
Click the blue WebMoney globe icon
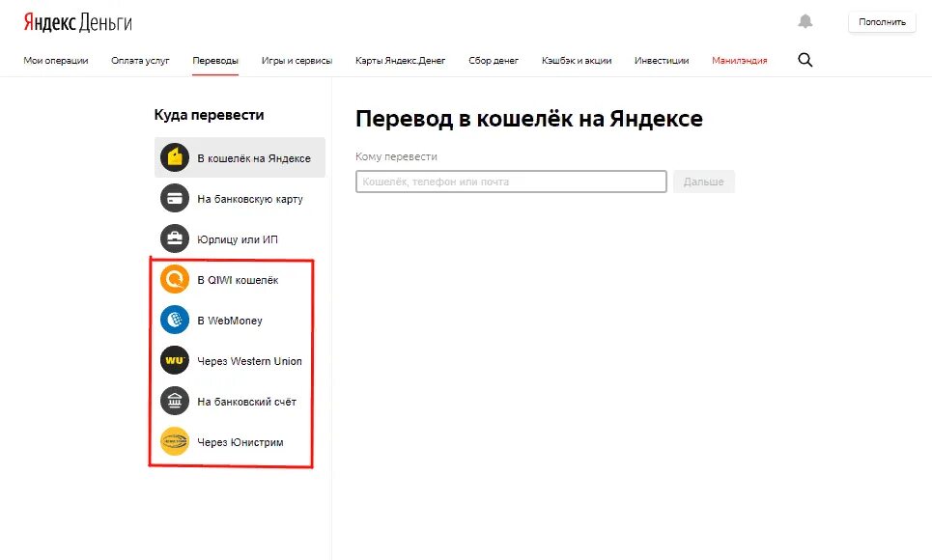[x=175, y=320]
